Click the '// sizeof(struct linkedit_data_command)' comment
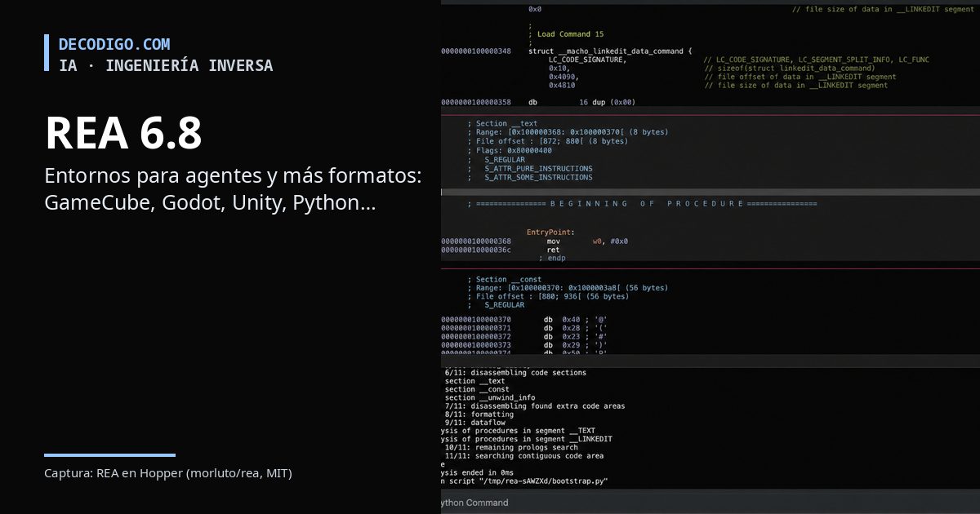This screenshot has width=980, height=514. (x=789, y=69)
